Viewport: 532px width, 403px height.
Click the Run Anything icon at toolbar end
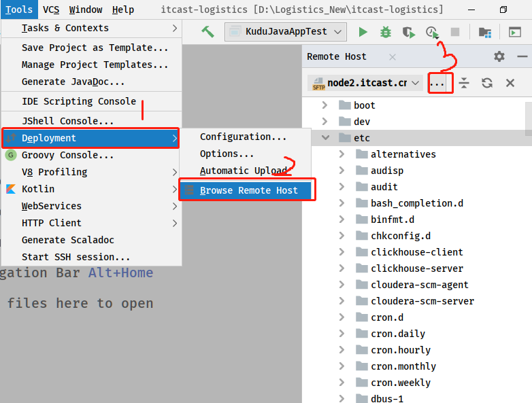pyautogui.click(x=515, y=32)
